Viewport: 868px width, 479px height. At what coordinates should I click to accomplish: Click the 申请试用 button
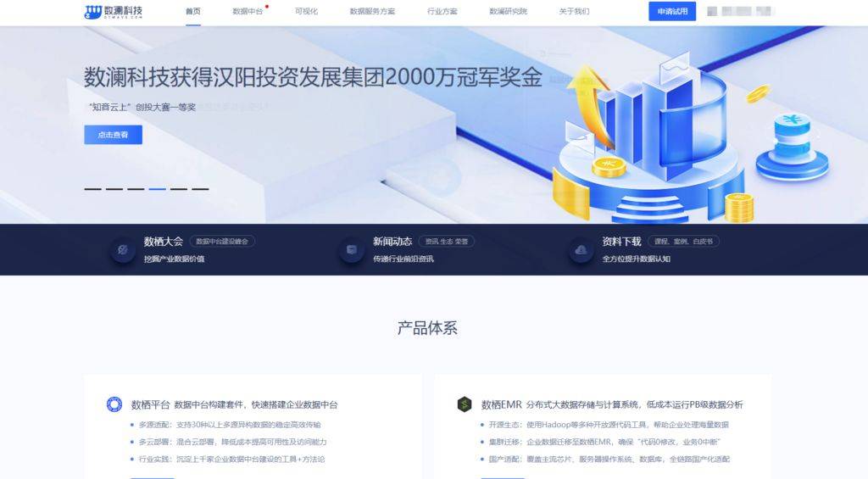point(672,11)
